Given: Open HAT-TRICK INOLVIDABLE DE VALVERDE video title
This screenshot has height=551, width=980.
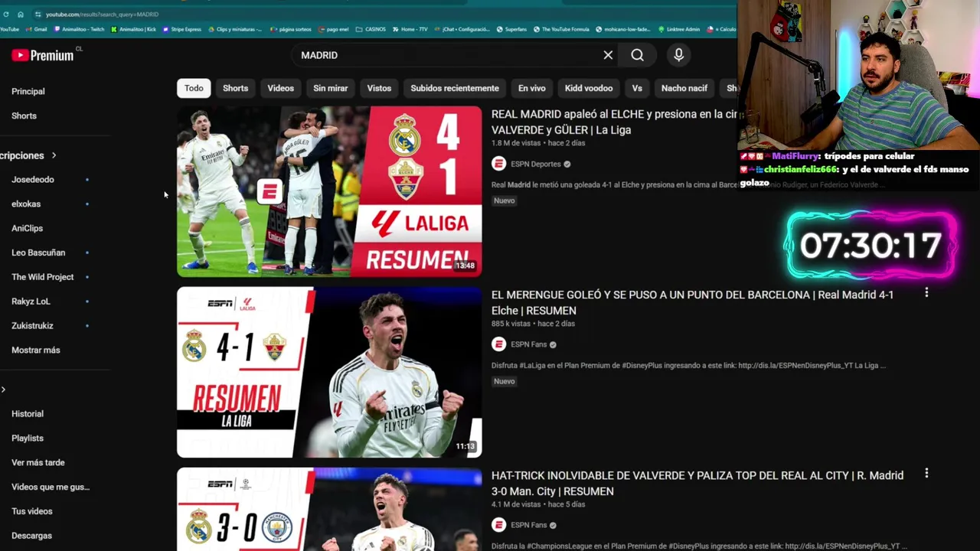Looking at the screenshot, I should 697,483.
